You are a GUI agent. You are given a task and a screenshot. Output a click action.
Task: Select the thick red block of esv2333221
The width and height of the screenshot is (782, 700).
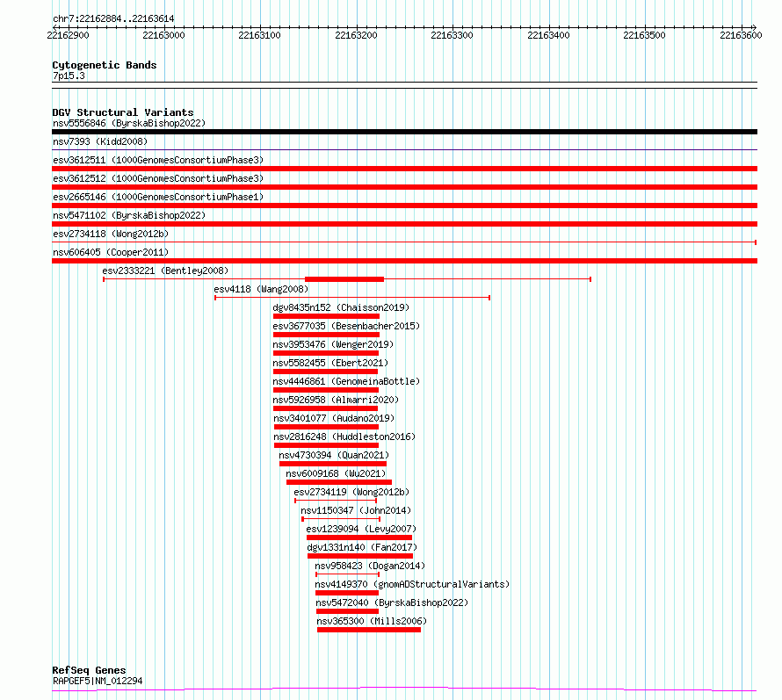tap(344, 279)
